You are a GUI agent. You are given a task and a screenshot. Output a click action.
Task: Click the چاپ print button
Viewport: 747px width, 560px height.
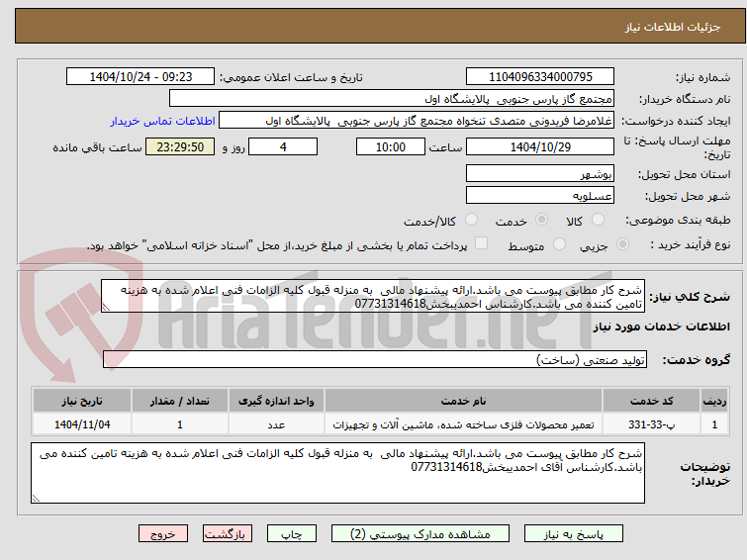pyautogui.click(x=291, y=534)
